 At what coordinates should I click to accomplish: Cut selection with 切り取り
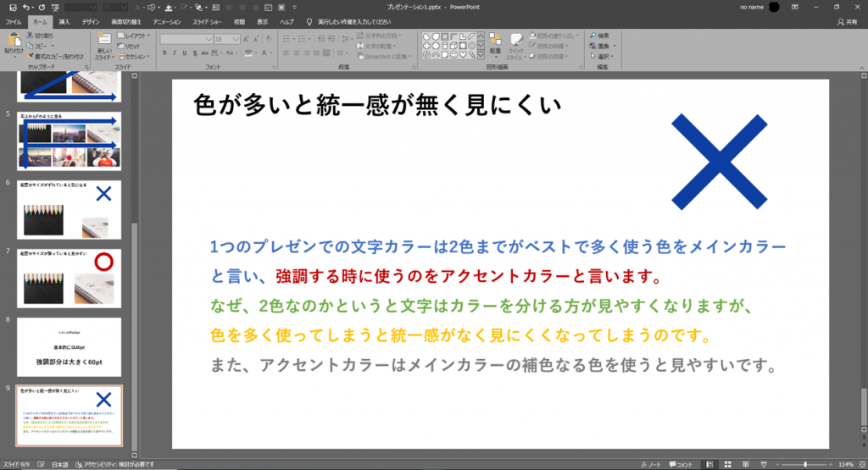click(40, 36)
